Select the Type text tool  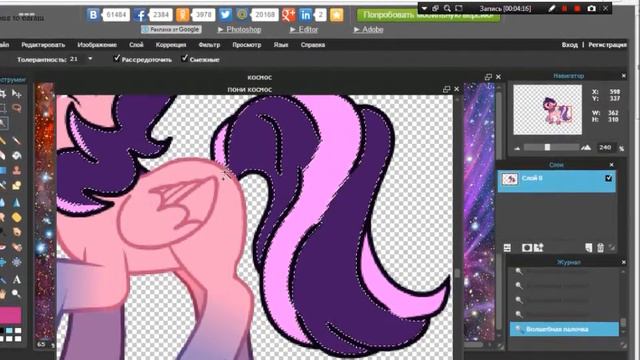(16, 280)
